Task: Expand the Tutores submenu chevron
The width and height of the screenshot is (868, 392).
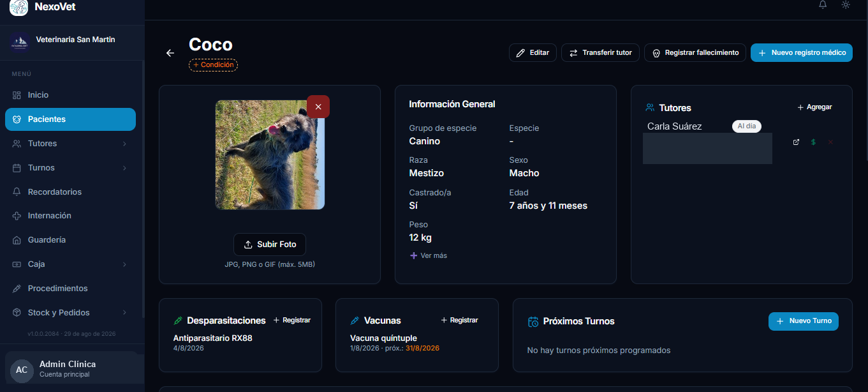Action: click(124, 144)
